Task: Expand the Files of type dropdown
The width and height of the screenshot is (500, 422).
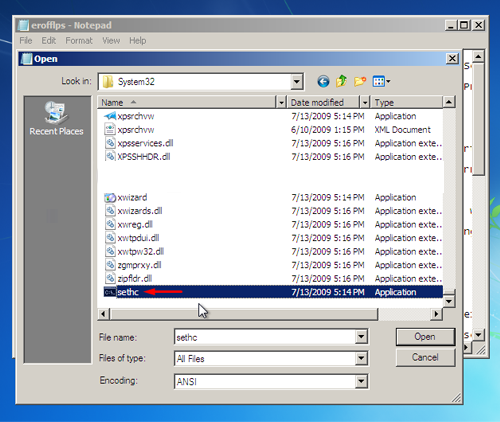Action: pos(361,359)
